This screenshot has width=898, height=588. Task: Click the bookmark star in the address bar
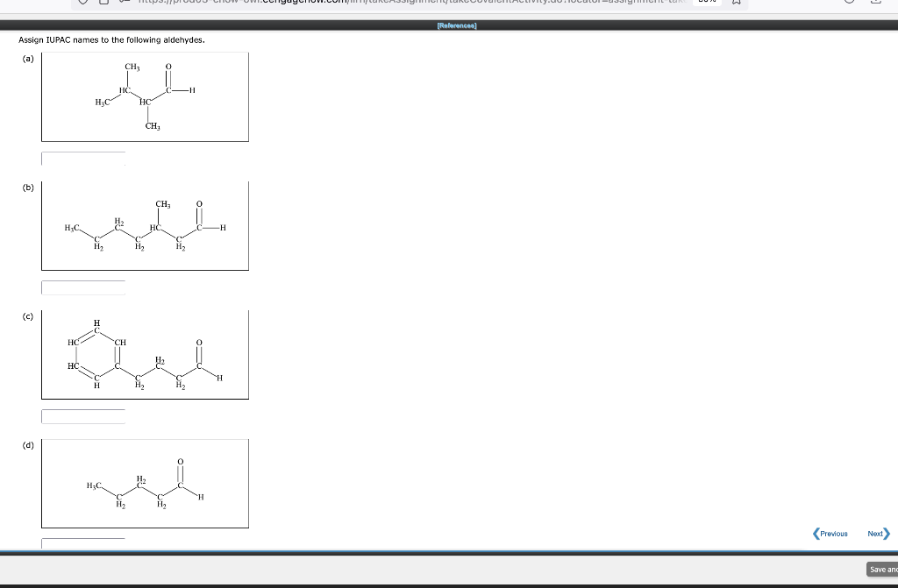pyautogui.click(x=735, y=3)
